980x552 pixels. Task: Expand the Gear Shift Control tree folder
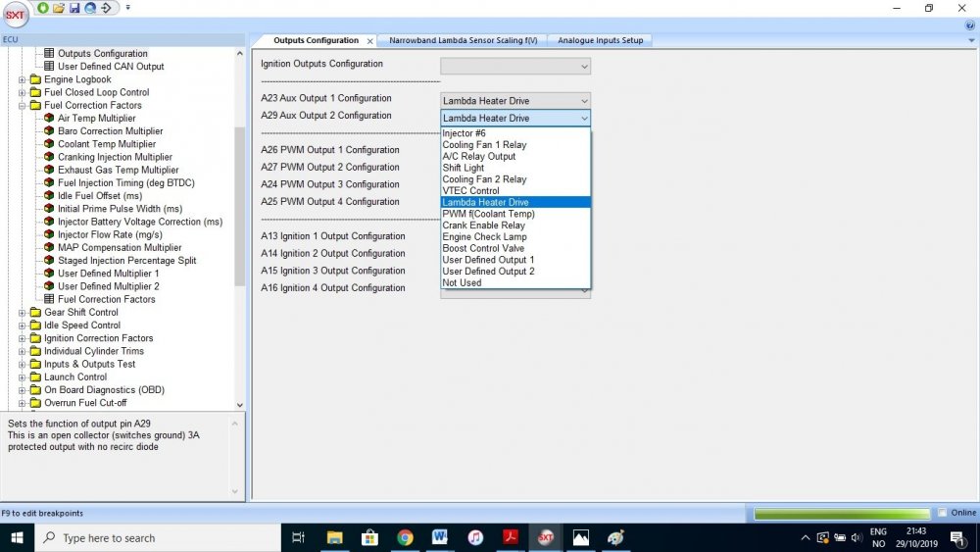click(23, 313)
